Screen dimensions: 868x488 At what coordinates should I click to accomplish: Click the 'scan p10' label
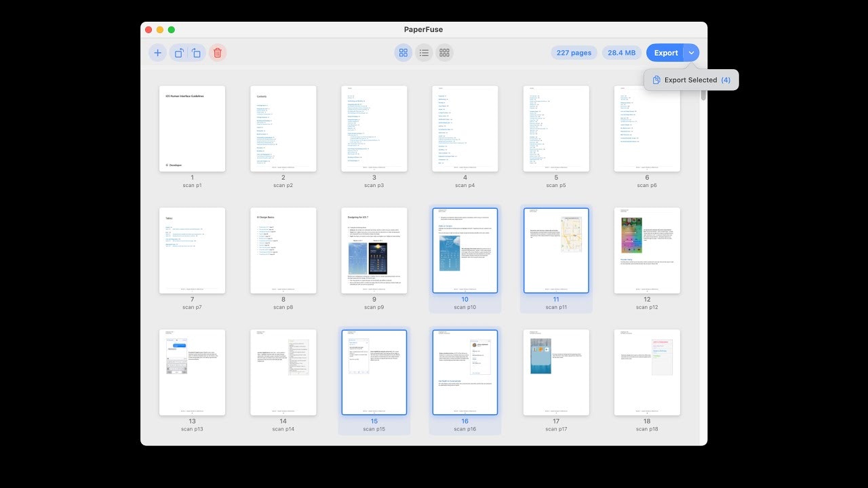pos(465,307)
